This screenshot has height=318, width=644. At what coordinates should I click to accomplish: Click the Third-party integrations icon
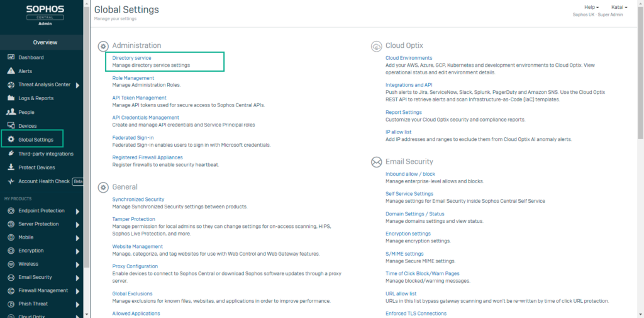pyautogui.click(x=11, y=154)
